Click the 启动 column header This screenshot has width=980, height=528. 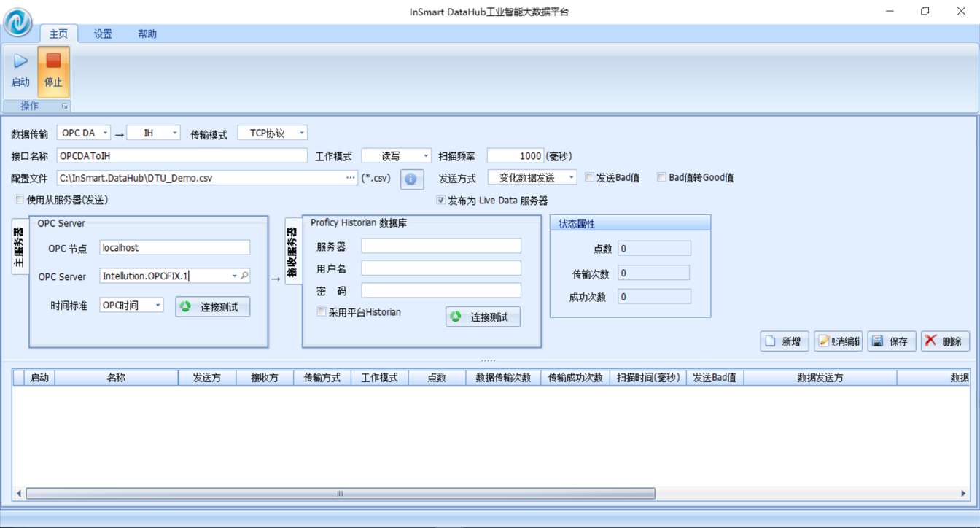click(x=39, y=378)
